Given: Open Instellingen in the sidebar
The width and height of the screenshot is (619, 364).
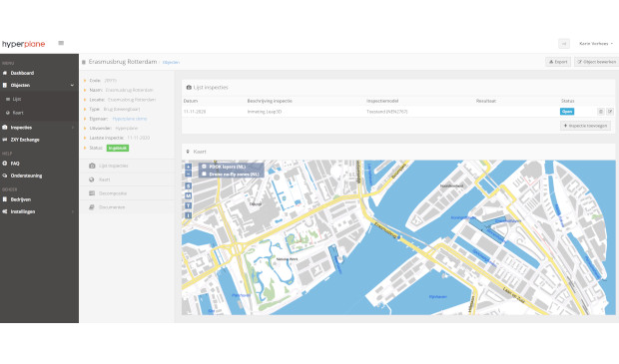Looking at the screenshot, I should coord(23,211).
